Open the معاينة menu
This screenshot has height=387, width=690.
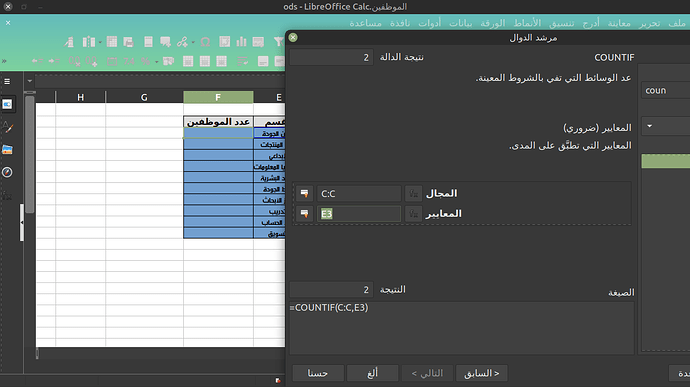click(619, 23)
